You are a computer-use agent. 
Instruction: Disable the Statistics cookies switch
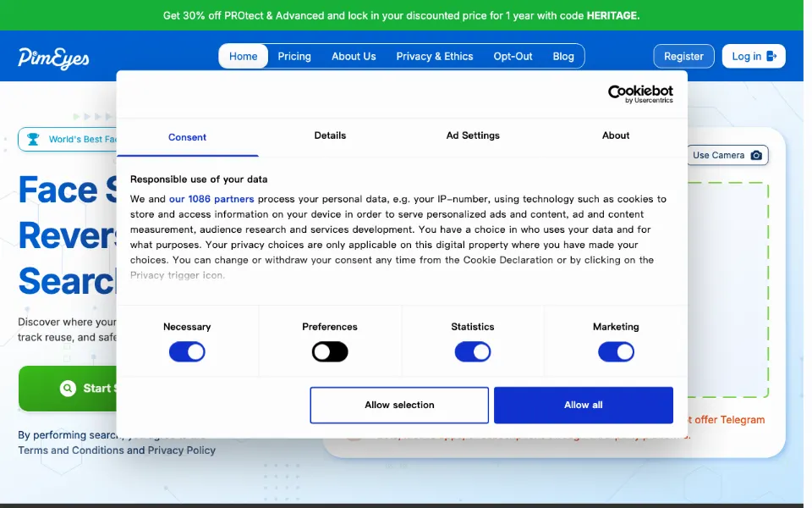coord(473,352)
